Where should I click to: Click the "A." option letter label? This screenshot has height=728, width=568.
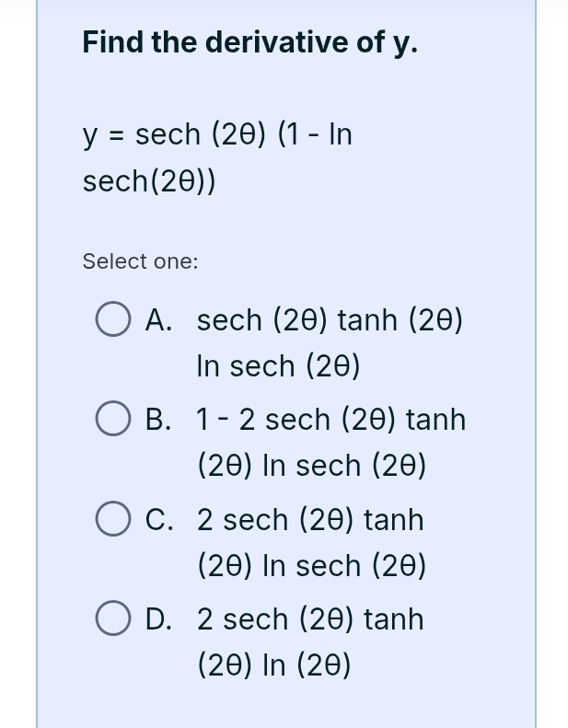[160, 321]
